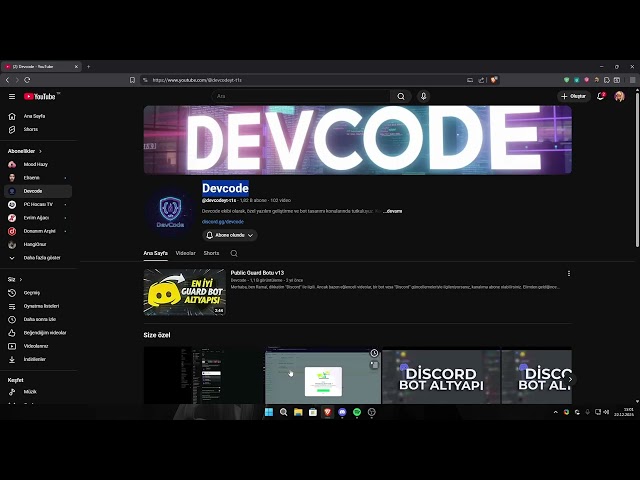Image resolution: width=640 pixels, height=480 pixels.
Task: Click the Oluştur create button
Action: tap(574, 96)
